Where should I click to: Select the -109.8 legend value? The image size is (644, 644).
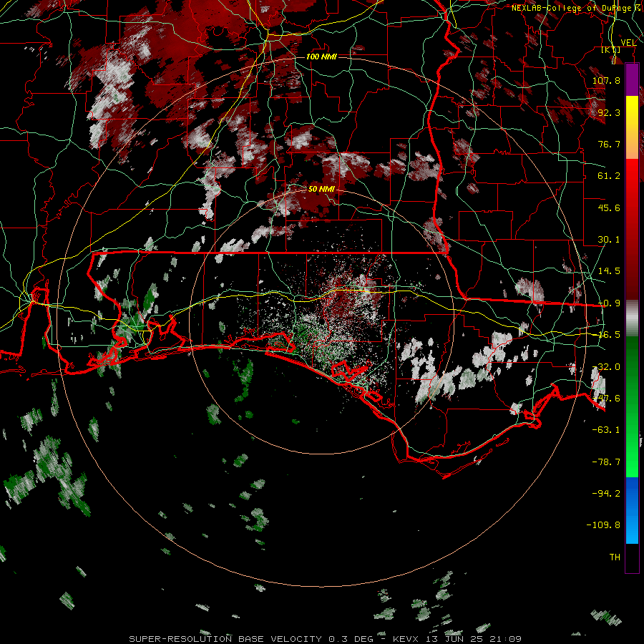(604, 525)
